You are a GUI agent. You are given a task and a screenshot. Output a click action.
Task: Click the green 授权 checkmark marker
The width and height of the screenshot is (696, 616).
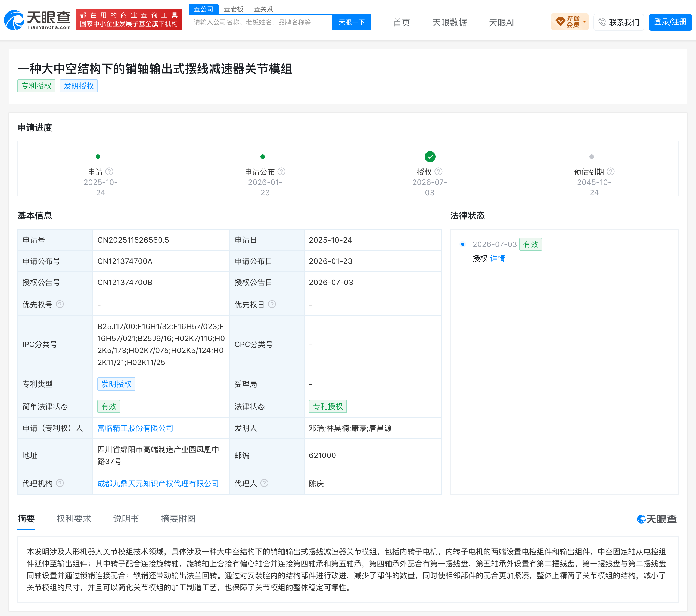[430, 157]
